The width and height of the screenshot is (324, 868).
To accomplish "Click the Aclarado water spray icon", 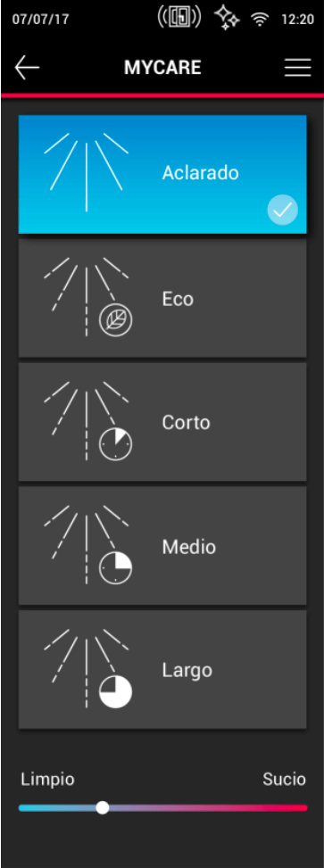I will [x=87, y=172].
